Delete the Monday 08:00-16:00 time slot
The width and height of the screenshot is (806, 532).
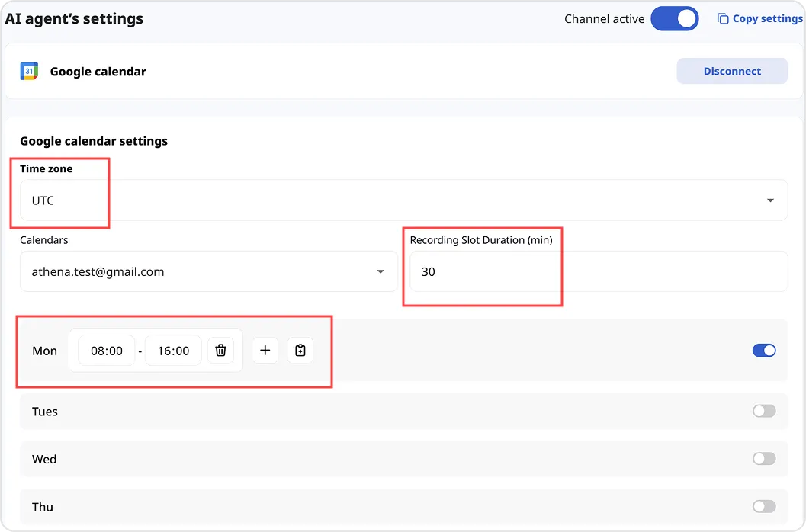pyautogui.click(x=220, y=351)
